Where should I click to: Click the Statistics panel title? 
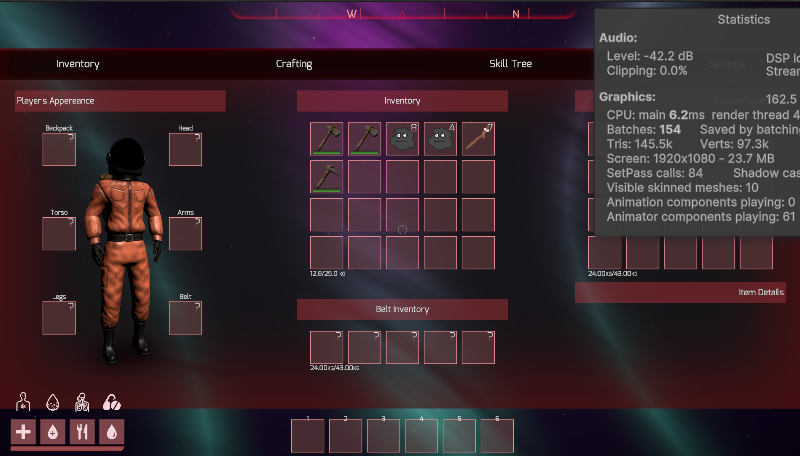coord(744,19)
